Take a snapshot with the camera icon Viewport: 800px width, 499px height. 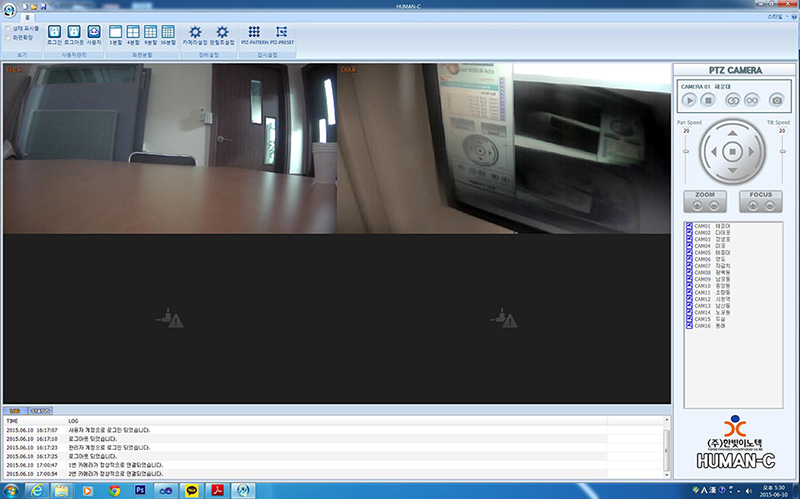click(x=776, y=100)
